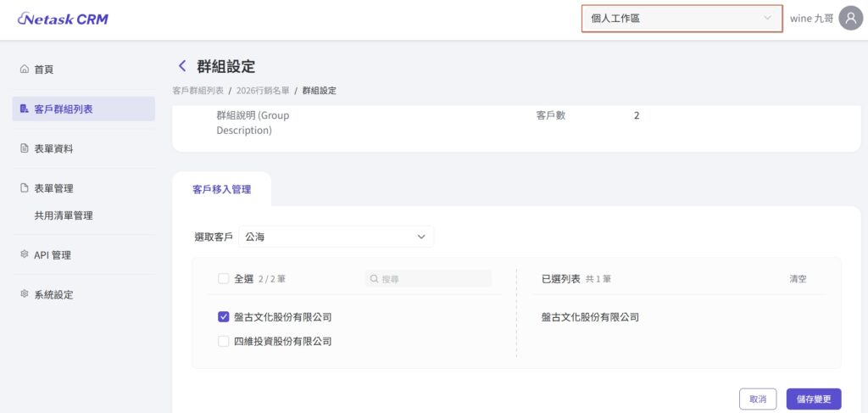Expand the 選取客戶 公海 dropdown
Image resolution: width=868 pixels, height=413 pixels.
coord(336,237)
